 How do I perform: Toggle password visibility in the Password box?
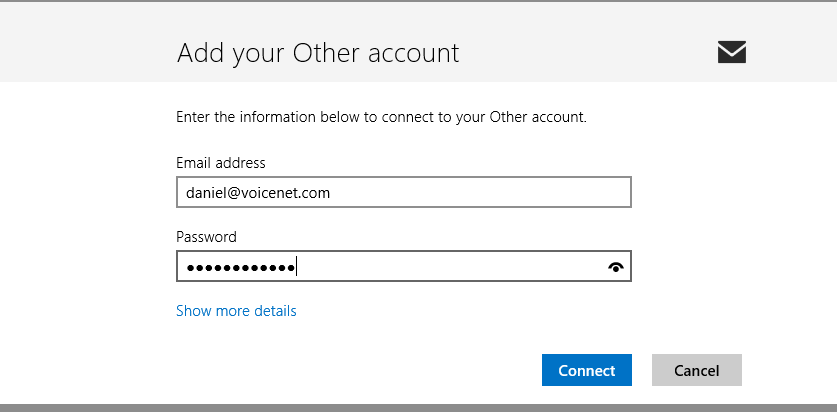pos(616,267)
